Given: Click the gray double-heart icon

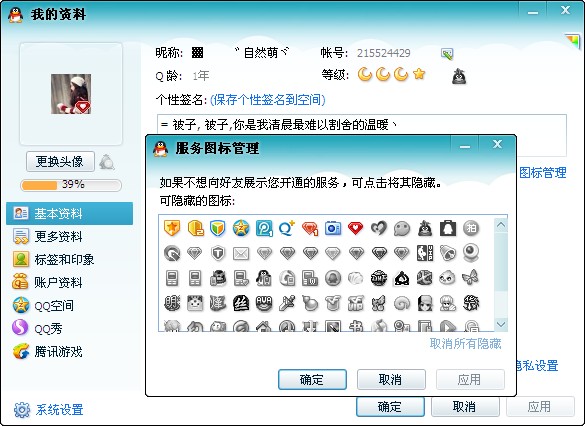Looking at the screenshot, I should [x=379, y=228].
